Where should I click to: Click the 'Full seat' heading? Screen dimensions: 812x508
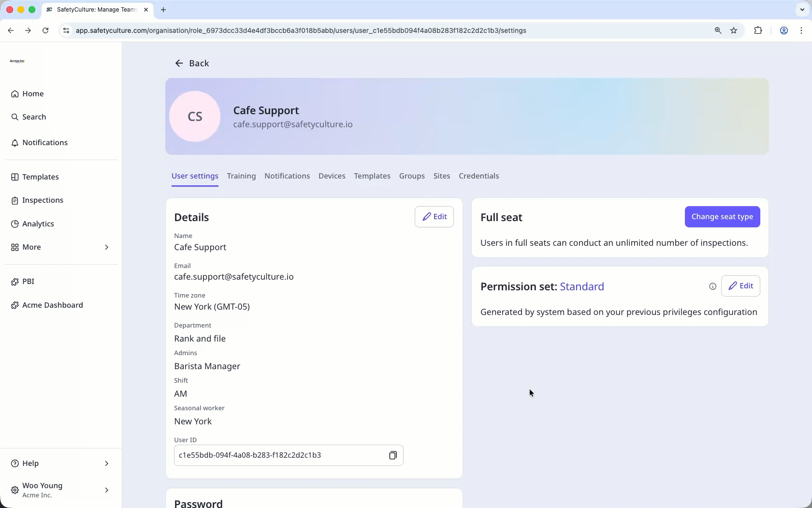point(501,218)
